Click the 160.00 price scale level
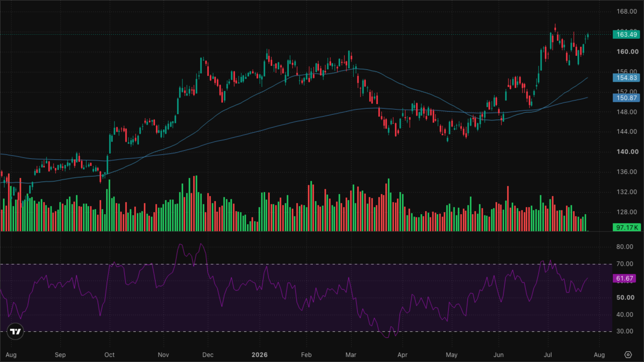Screen dimensions: 644x362 (627, 52)
